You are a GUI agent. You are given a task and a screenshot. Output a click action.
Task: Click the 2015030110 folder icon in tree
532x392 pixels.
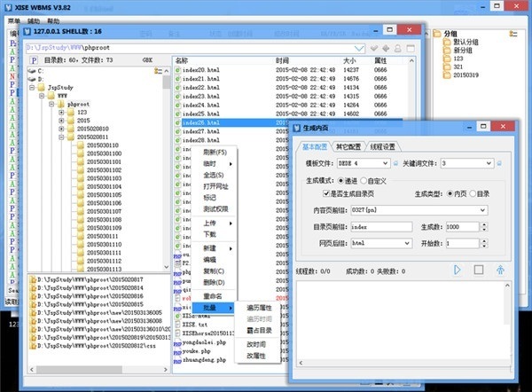click(81, 145)
